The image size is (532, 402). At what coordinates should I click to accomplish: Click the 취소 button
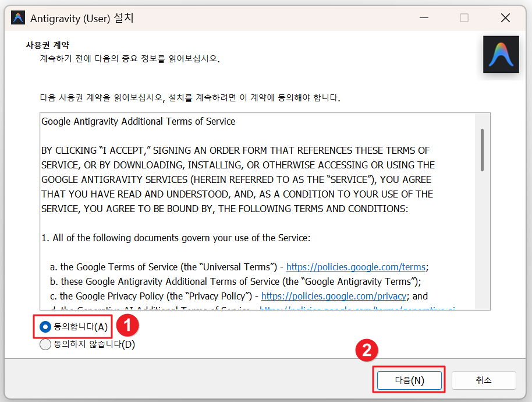click(484, 380)
